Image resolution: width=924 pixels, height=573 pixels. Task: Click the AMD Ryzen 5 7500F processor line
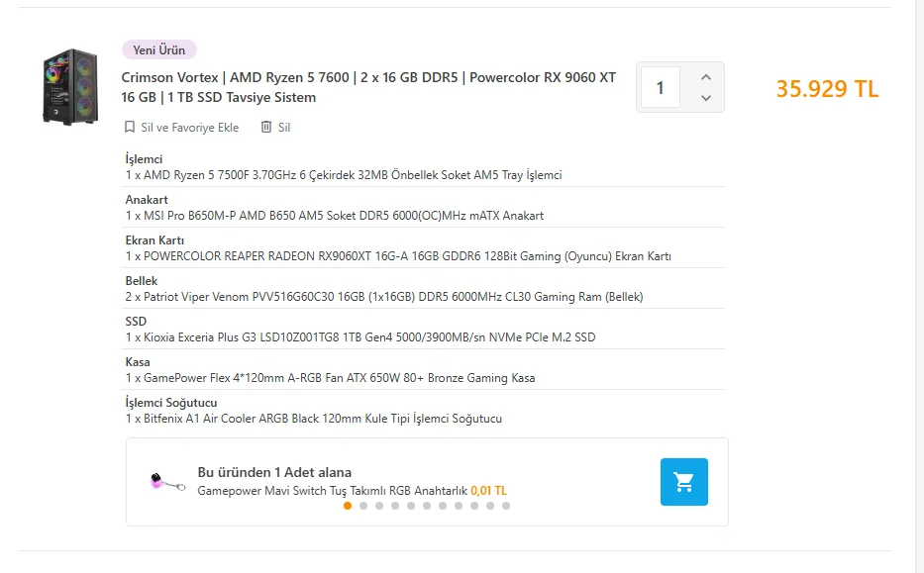click(344, 175)
